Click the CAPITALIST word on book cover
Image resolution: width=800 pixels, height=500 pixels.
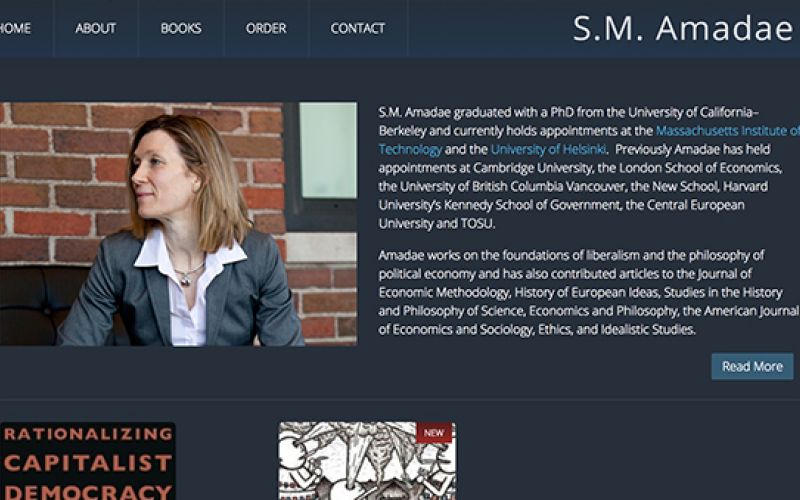click(x=88, y=463)
